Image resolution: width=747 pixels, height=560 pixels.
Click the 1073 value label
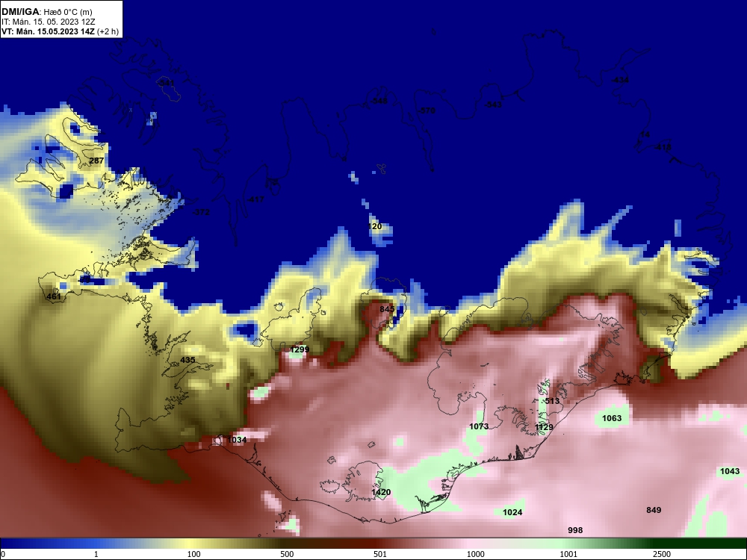click(479, 426)
